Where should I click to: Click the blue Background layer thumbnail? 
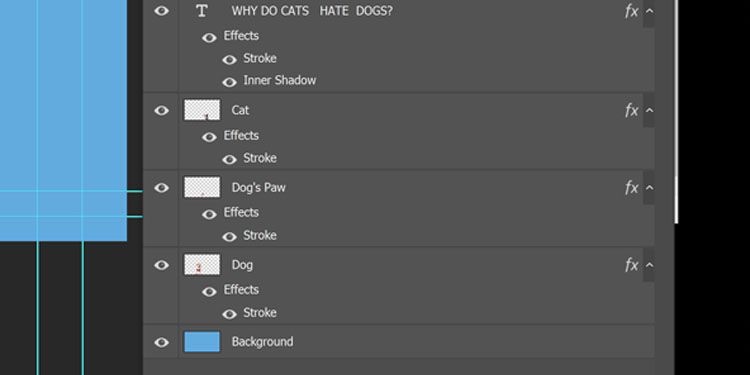click(x=202, y=342)
